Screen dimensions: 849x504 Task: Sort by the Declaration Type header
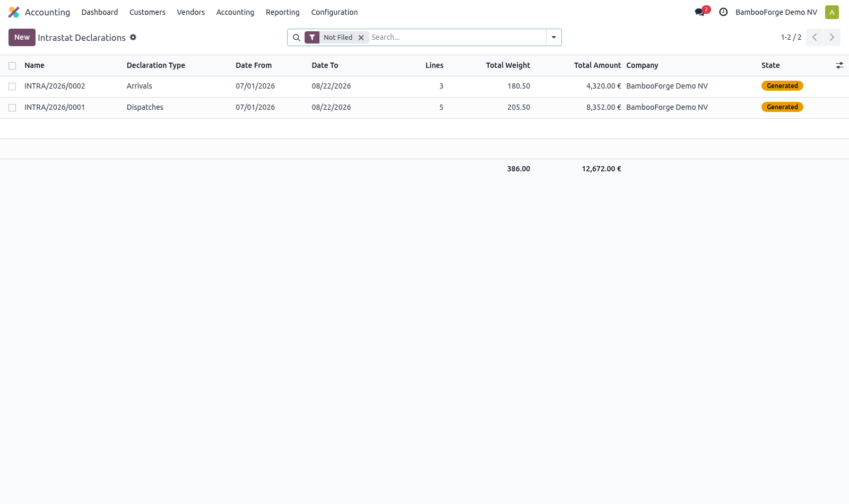156,65
